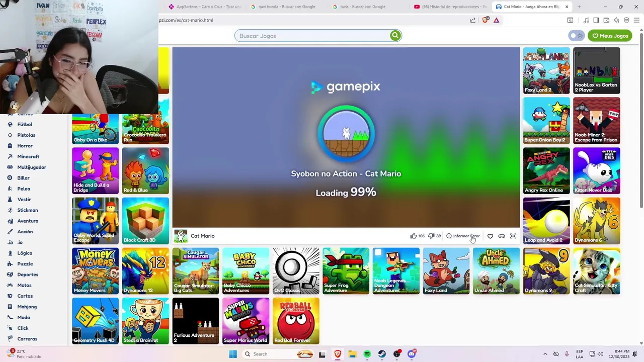Open the tab search icon in toolbar
Viewport: 644px width, 362px height.
[x=570, y=20]
